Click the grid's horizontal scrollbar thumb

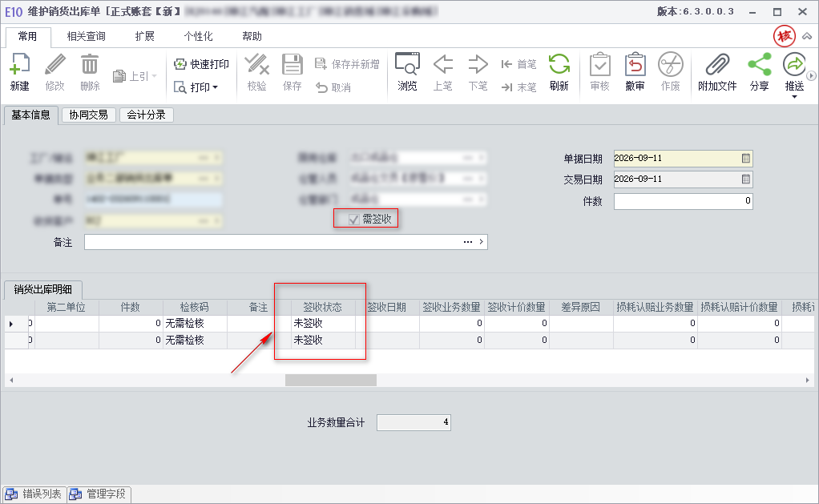point(331,381)
